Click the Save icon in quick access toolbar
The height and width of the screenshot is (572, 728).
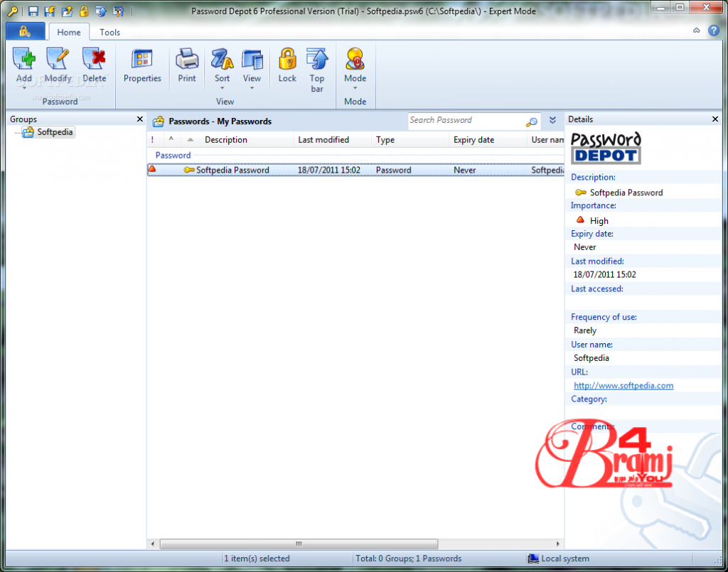[x=33, y=11]
